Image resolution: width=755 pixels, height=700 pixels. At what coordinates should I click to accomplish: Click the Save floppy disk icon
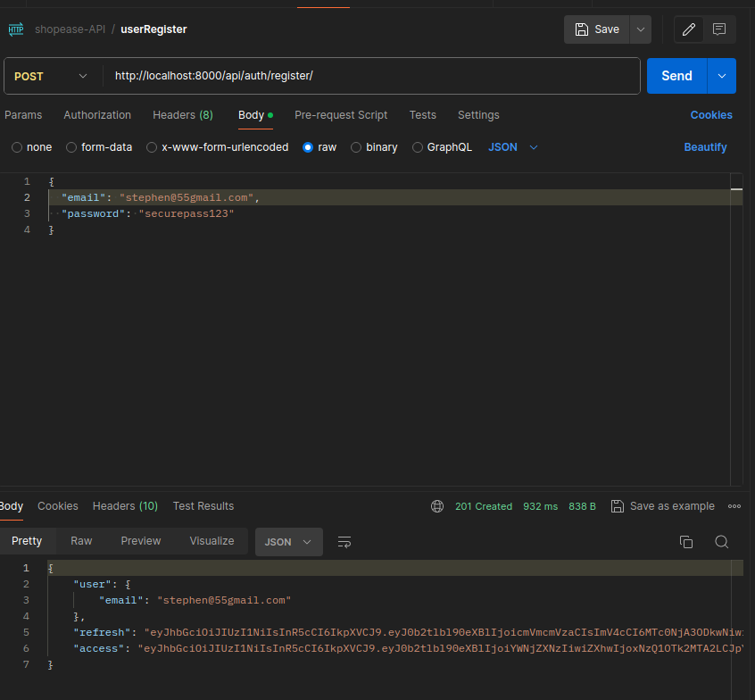click(582, 29)
